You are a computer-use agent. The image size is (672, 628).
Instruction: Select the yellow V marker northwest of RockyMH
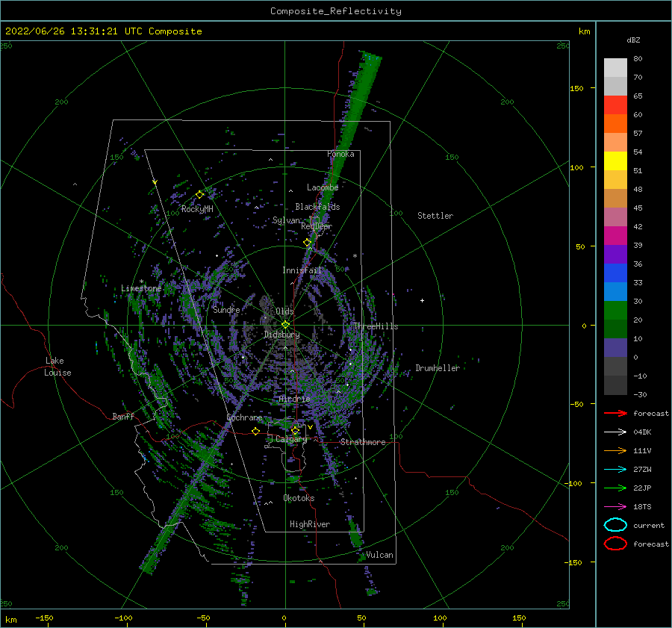(155, 182)
